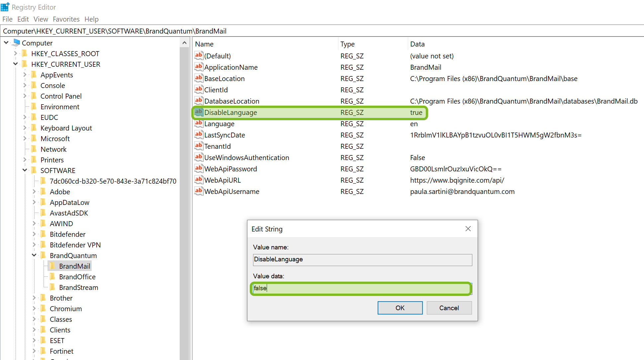Click the HKEY_CLASSES_ROOT folder icon
The height and width of the screenshot is (360, 644).
(x=25, y=53)
